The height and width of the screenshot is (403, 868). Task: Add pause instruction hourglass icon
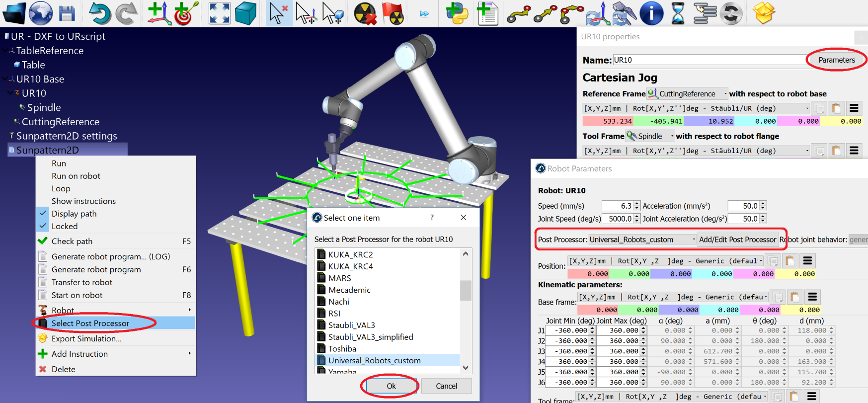[678, 13]
